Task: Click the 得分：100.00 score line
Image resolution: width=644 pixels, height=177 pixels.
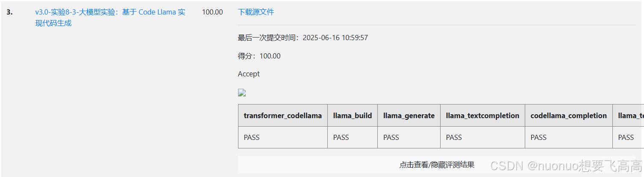Action: pyautogui.click(x=259, y=56)
